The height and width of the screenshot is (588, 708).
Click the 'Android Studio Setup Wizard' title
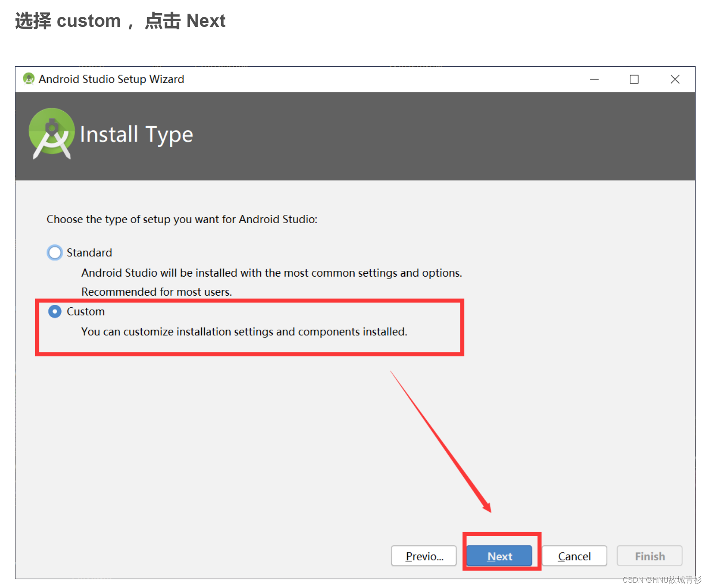click(111, 79)
